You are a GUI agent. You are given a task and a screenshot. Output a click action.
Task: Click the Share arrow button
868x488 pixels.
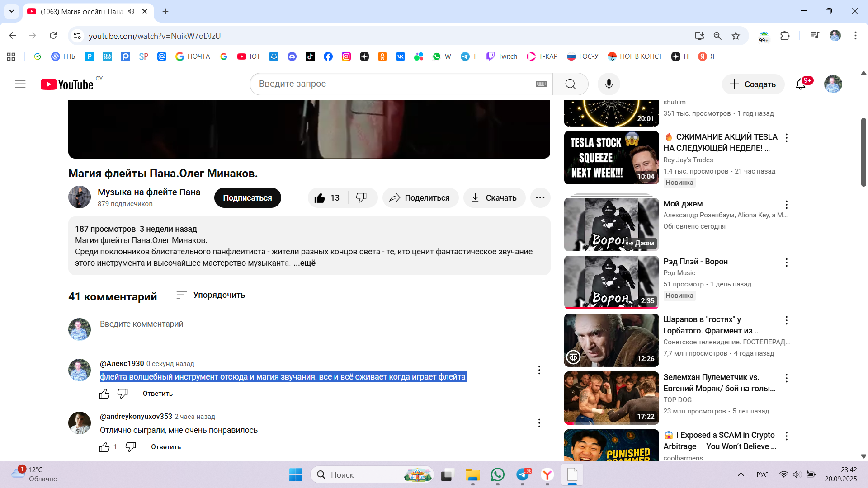[x=420, y=198]
